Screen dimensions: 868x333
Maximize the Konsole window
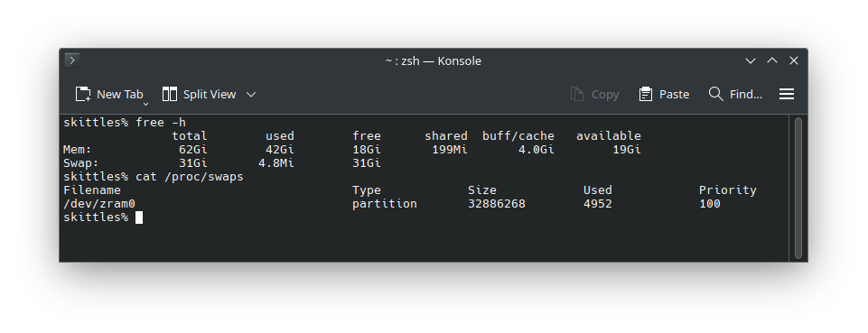point(771,60)
